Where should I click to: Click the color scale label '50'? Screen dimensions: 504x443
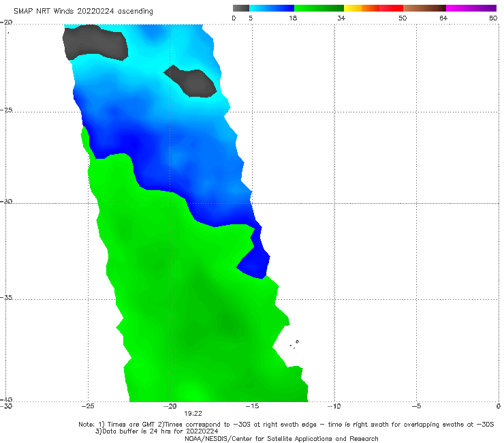tap(403, 18)
